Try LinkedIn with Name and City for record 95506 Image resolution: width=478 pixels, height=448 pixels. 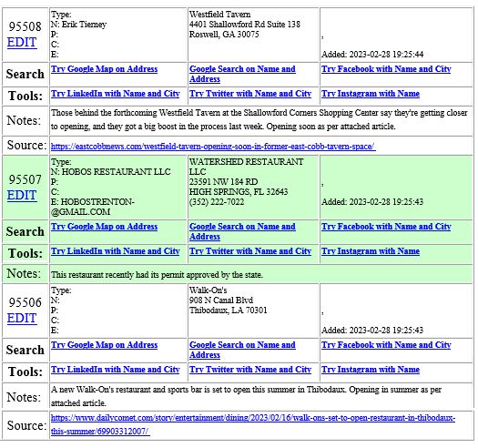pyautogui.click(x=116, y=370)
